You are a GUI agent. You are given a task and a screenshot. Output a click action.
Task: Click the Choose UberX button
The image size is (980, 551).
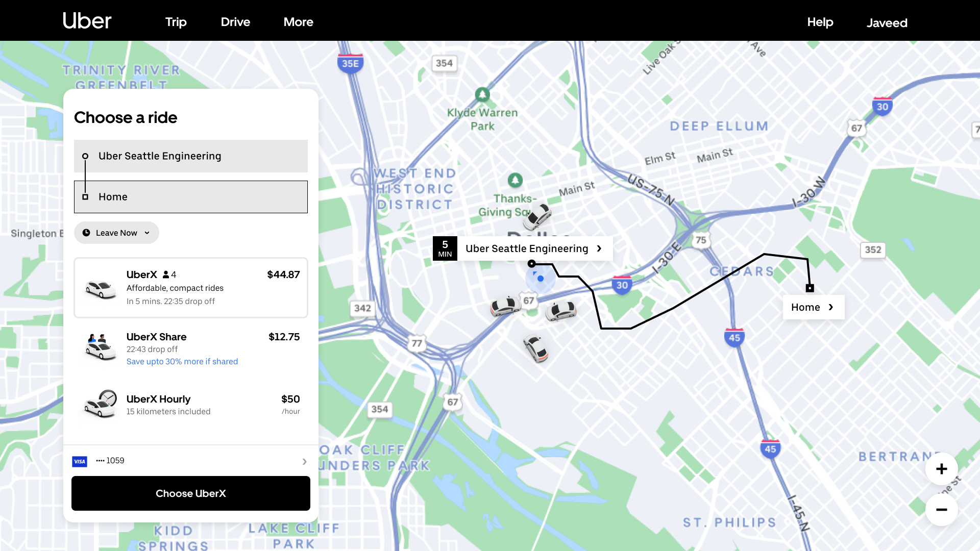coord(191,493)
